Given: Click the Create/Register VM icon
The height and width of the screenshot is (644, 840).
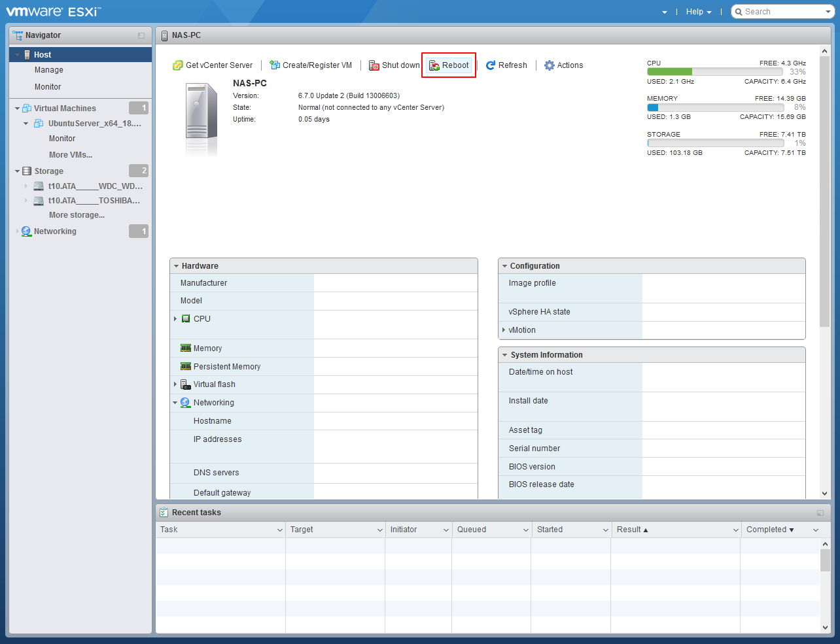Looking at the screenshot, I should coord(275,65).
